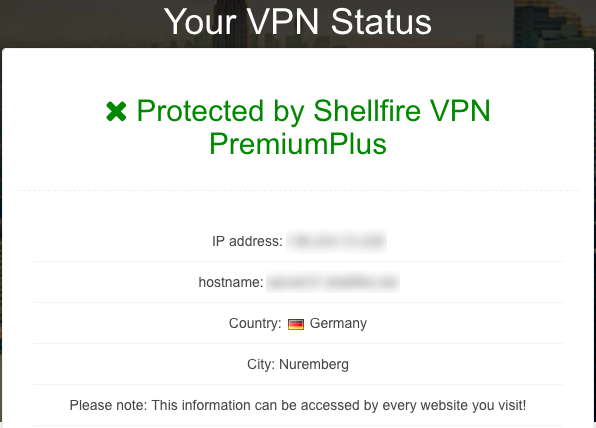The height and width of the screenshot is (428, 596).
Task: Click the 'Your VPN Status' heading
Action: [x=298, y=22]
